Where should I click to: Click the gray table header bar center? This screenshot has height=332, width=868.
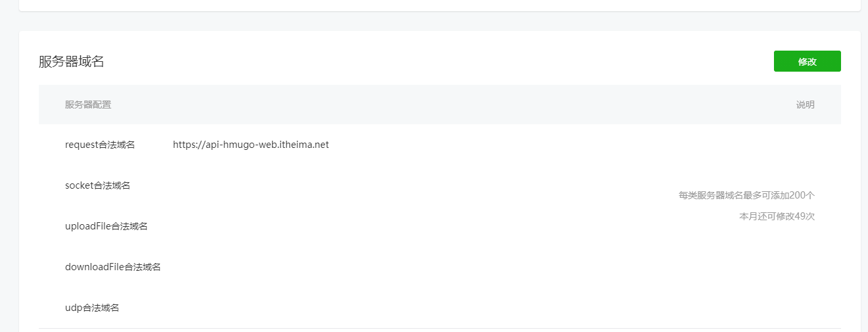439,105
